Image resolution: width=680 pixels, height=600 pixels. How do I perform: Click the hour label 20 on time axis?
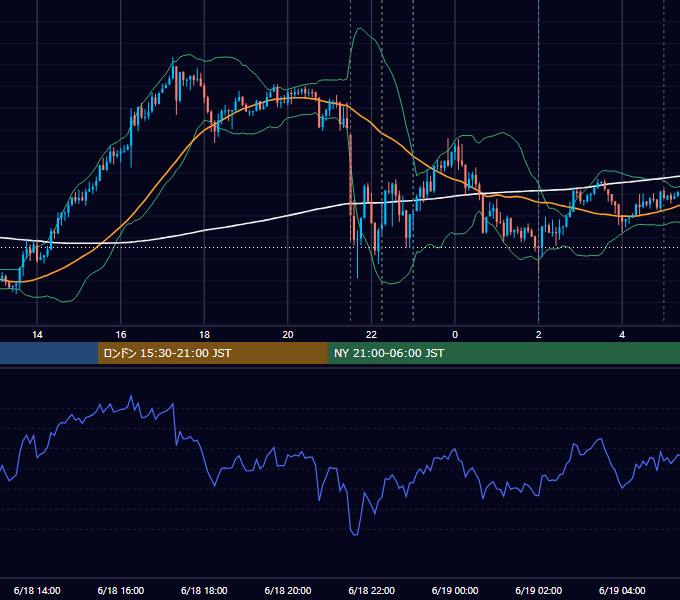288,335
